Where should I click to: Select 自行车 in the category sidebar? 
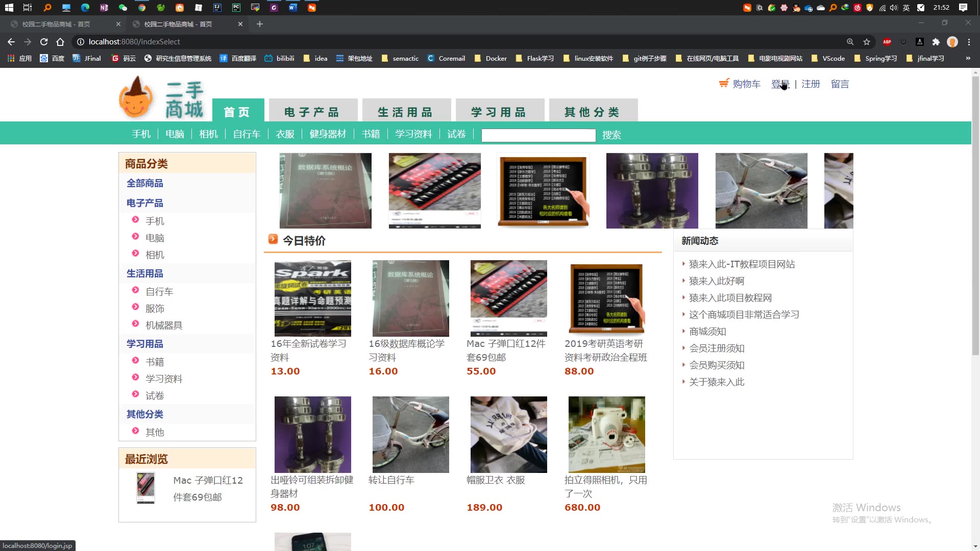159,291
